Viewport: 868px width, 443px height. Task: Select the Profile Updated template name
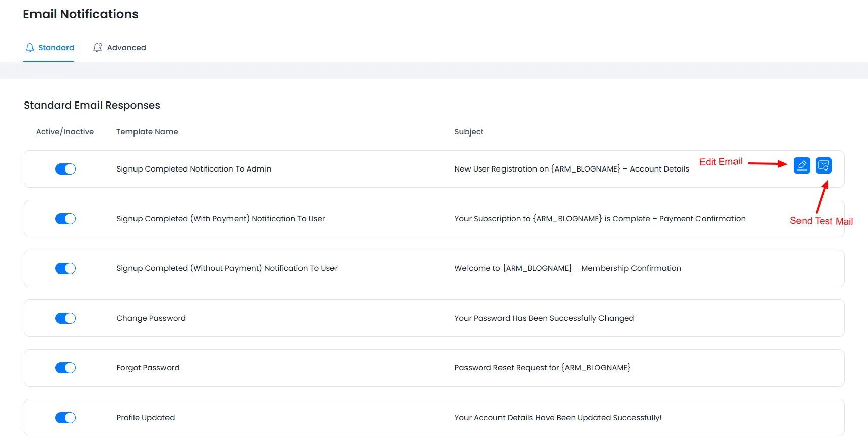(145, 418)
